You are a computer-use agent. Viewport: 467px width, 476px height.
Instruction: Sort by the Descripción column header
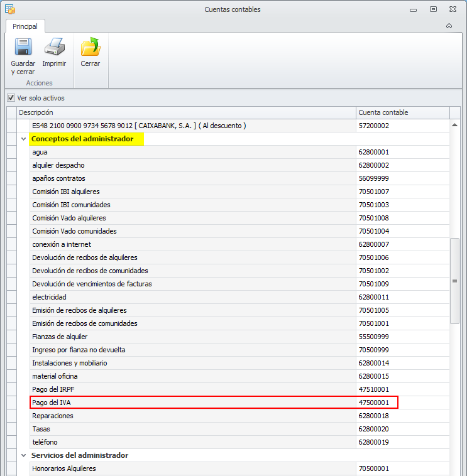186,112
